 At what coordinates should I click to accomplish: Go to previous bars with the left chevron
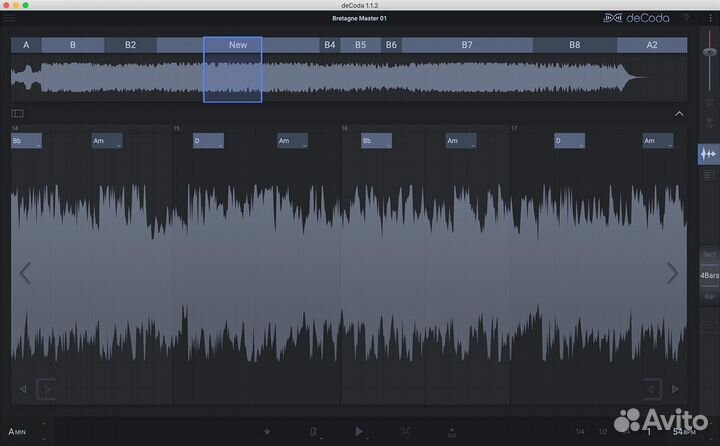coord(25,273)
